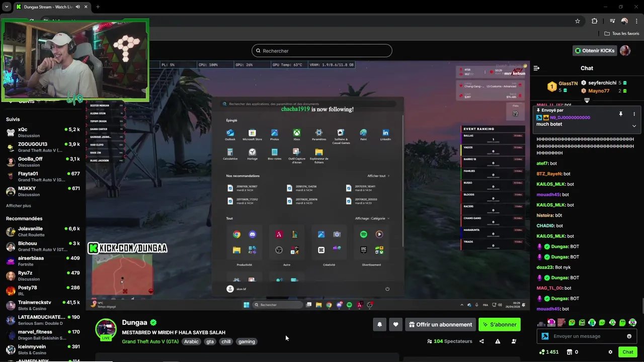Click the Rechercher search field
Screen dimensions: 644x362
(x=321, y=51)
